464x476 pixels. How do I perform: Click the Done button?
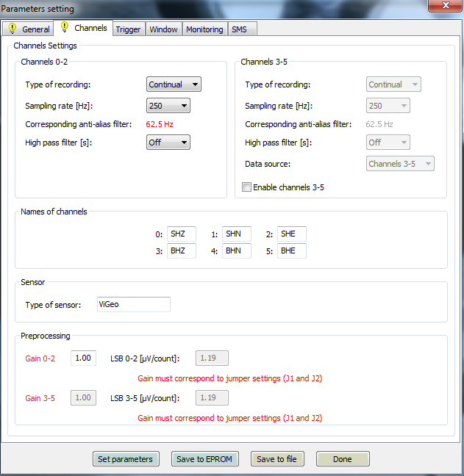click(343, 458)
